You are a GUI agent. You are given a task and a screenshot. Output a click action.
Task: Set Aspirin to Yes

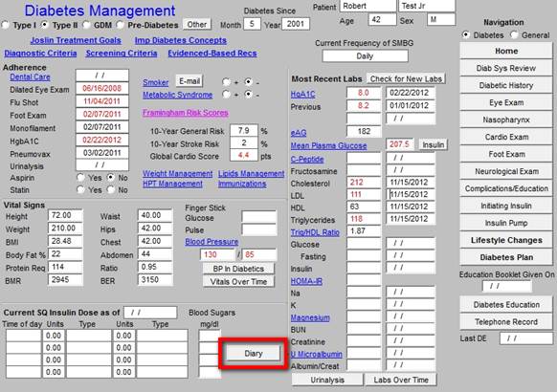[81, 178]
